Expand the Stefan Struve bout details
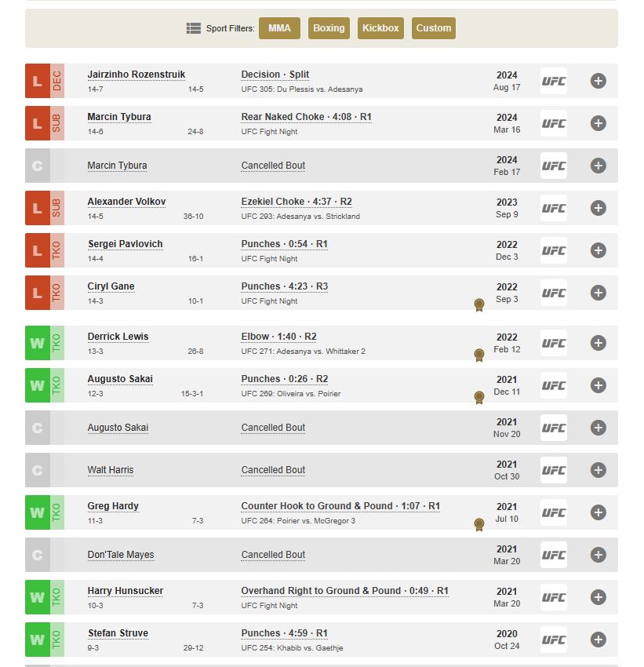644x667 pixels. (598, 640)
